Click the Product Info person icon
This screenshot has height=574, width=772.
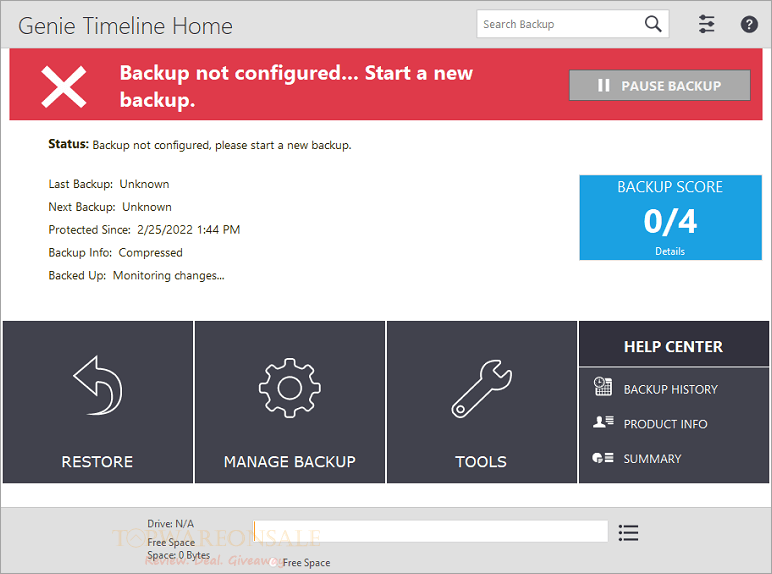(x=603, y=422)
